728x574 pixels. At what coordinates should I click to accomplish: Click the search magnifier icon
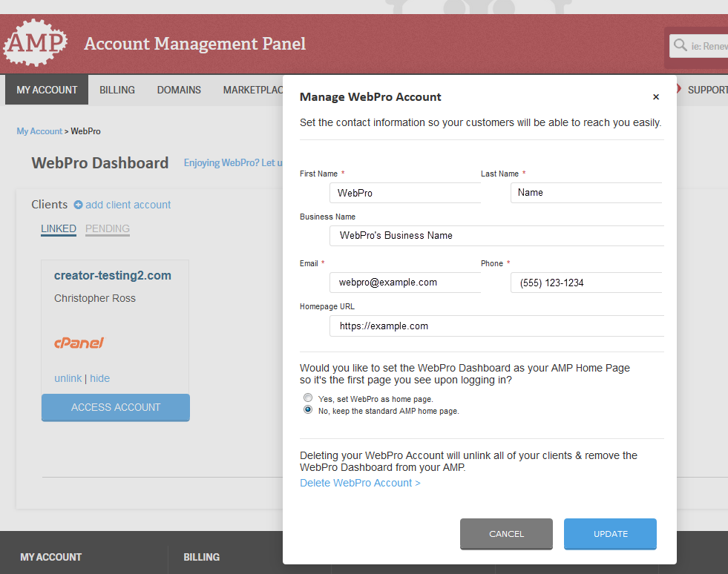(680, 46)
